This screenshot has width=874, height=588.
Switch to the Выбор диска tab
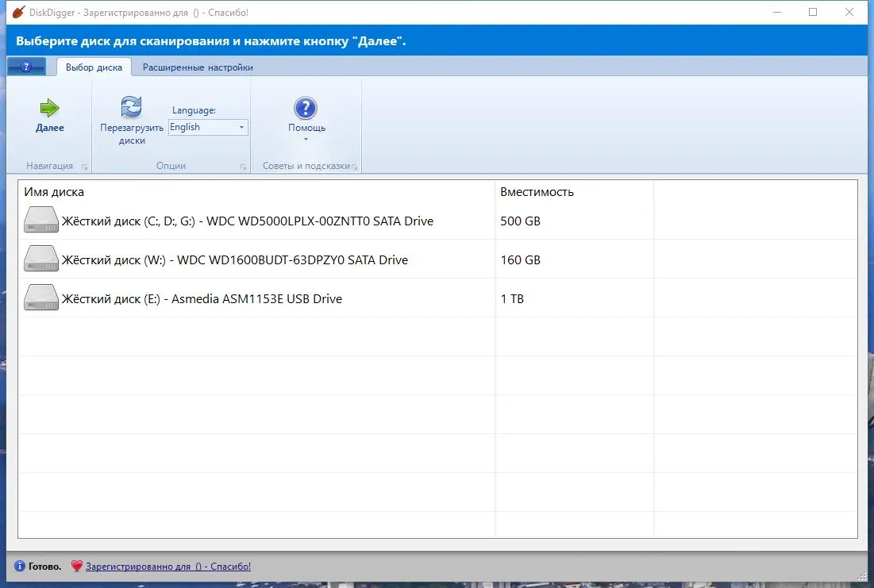click(x=94, y=67)
